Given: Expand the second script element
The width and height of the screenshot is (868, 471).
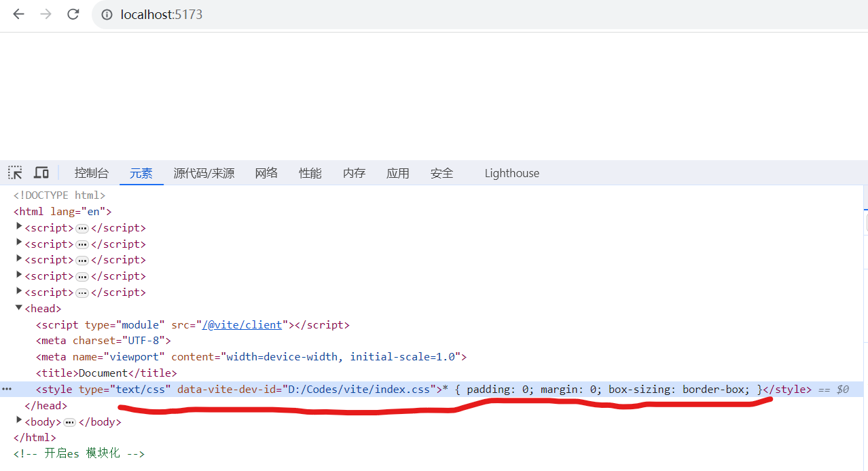Looking at the screenshot, I should [19, 243].
